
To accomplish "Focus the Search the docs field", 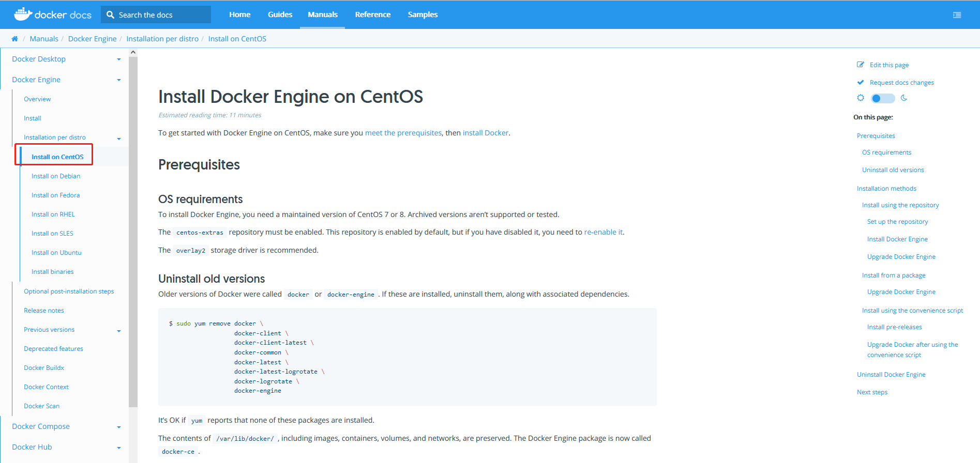I will (156, 14).
